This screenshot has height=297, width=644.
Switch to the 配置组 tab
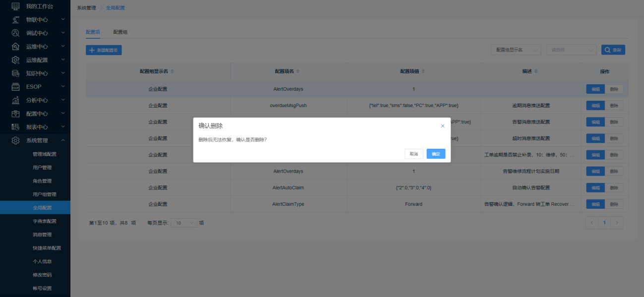pos(120,32)
